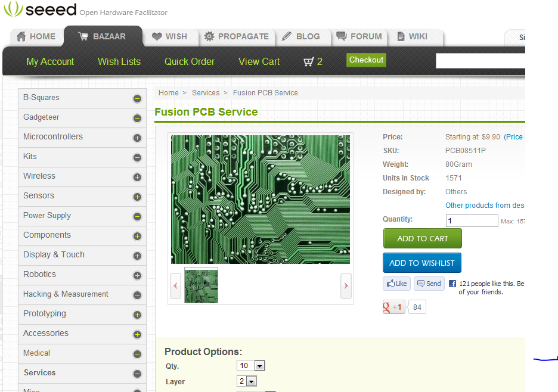This screenshot has height=392, width=558.
Task: Click ADD TO WISHLIST button
Action: 422,263
